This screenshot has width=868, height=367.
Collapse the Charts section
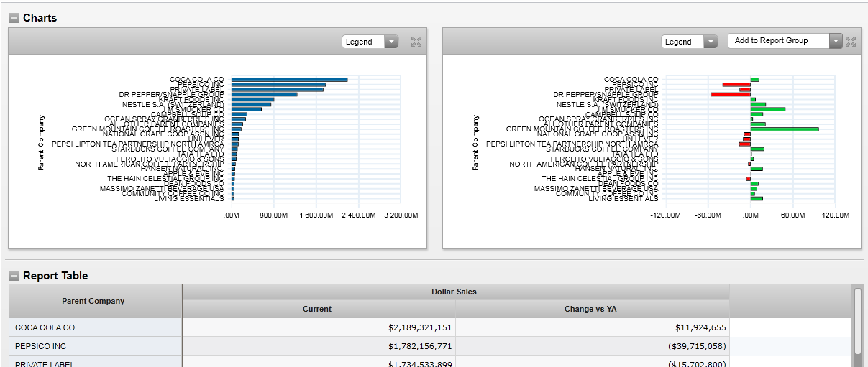pyautogui.click(x=14, y=18)
